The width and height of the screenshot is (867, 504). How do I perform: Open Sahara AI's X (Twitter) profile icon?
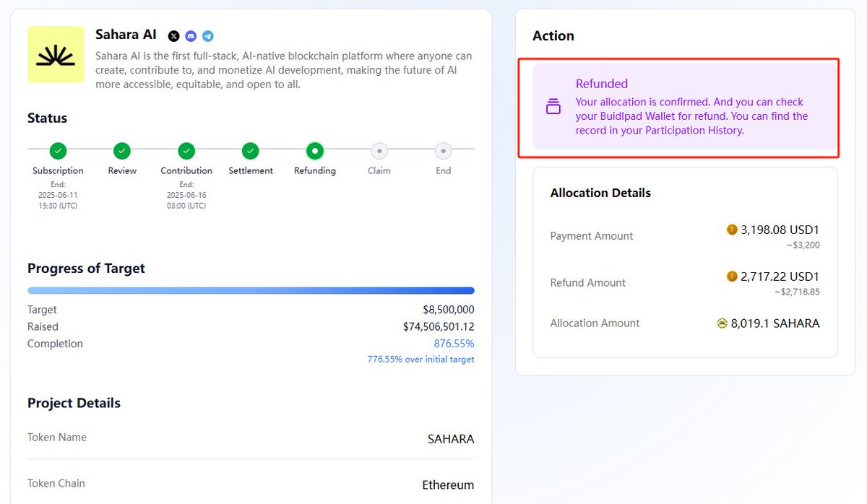click(x=173, y=36)
